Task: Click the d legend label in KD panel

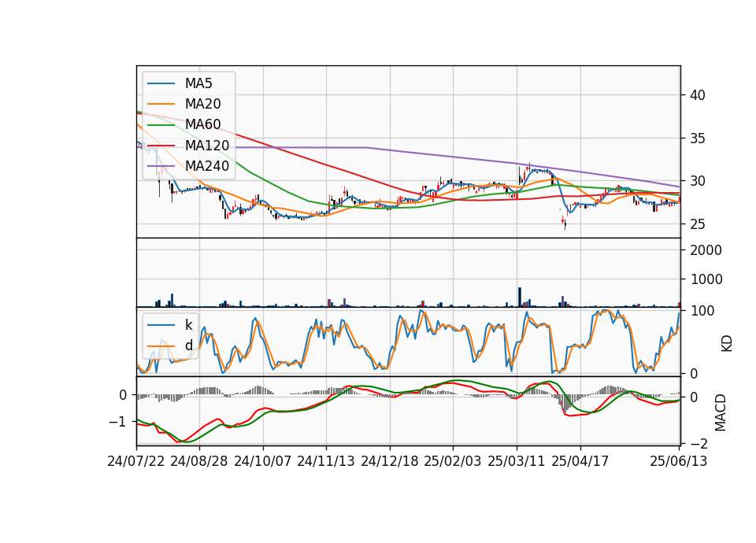Action: click(x=188, y=345)
